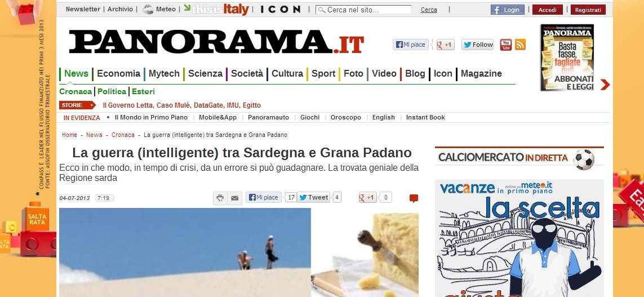Screen dimensions: 644x297
Task: Like the article with Mi piace
Action: [264, 197]
